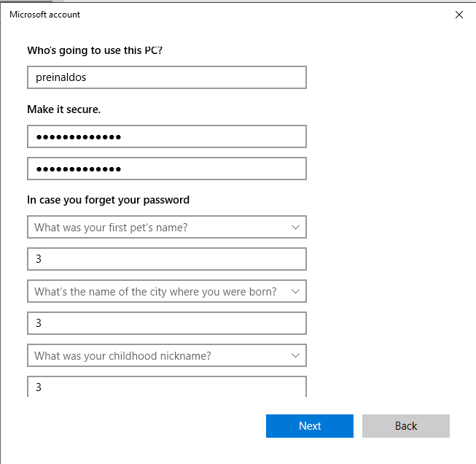Click the username field containing preinaldos
The height and width of the screenshot is (464, 476).
pyautogui.click(x=166, y=77)
